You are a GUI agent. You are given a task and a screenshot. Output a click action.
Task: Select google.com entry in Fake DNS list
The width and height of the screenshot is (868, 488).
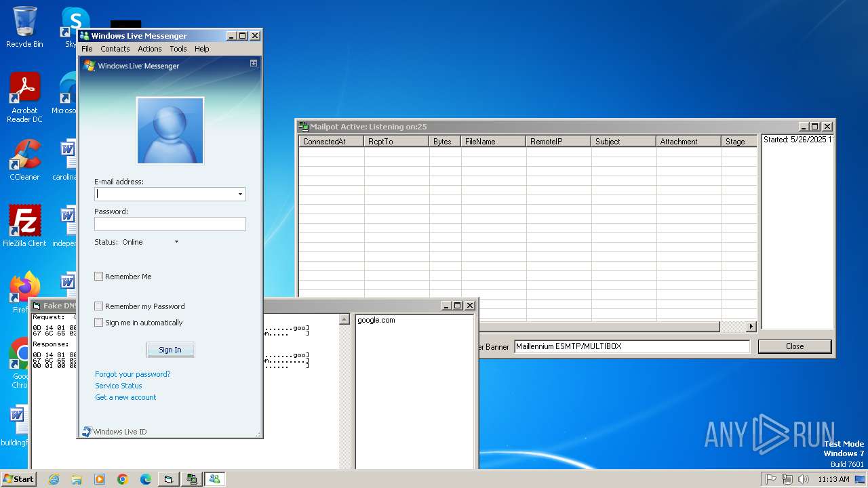376,320
